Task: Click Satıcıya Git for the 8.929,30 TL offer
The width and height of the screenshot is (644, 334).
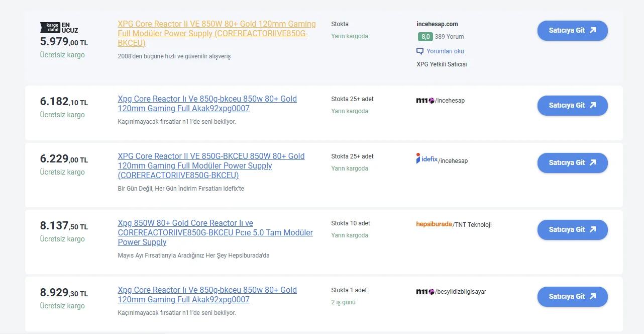Action: 572,297
